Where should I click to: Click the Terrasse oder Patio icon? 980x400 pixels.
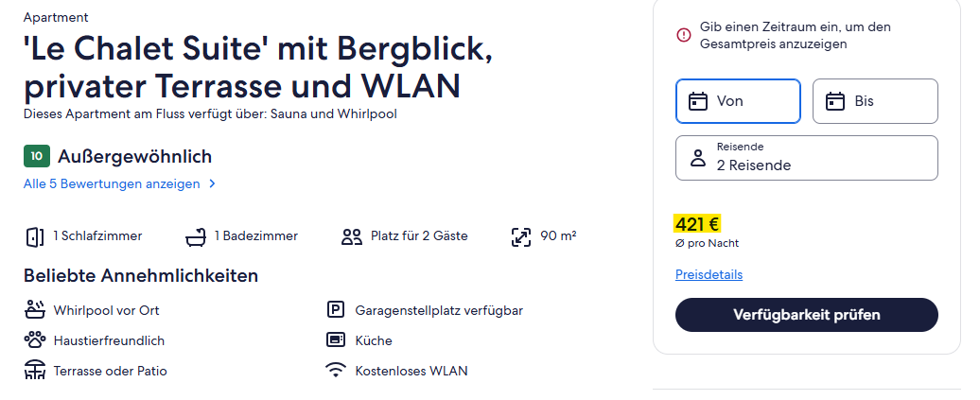(x=35, y=371)
